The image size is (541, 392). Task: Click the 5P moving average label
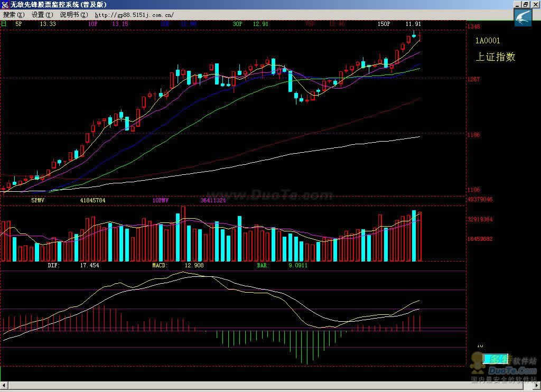click(18, 24)
